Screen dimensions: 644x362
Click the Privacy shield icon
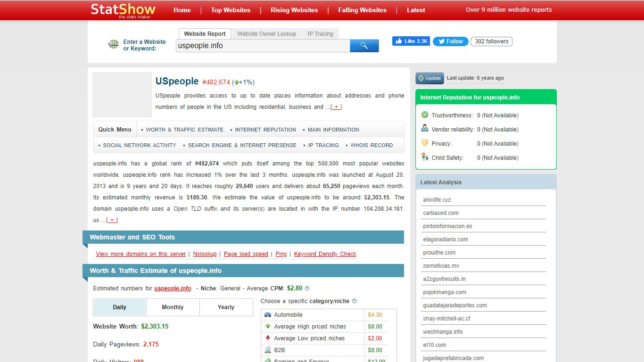point(425,143)
